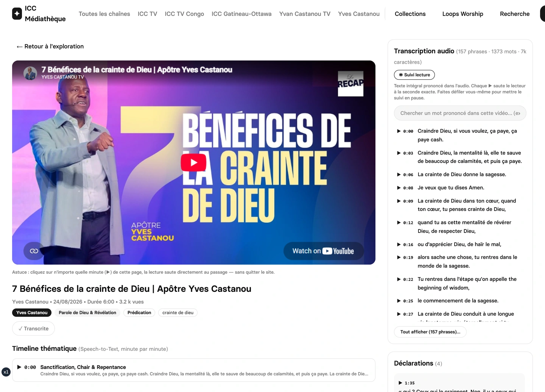
Task: Click text 'La crainte de Dieu donne la sagesse.'
Action: coord(462,175)
